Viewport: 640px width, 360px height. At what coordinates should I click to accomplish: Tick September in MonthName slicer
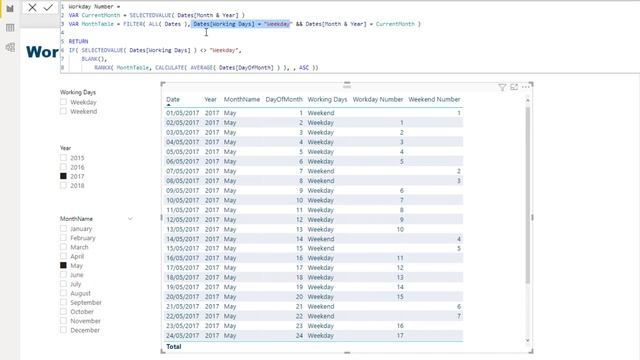[63, 302]
